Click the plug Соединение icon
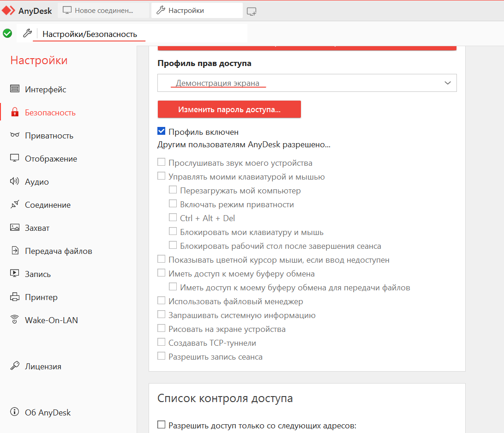The height and width of the screenshot is (433, 504). (15, 204)
